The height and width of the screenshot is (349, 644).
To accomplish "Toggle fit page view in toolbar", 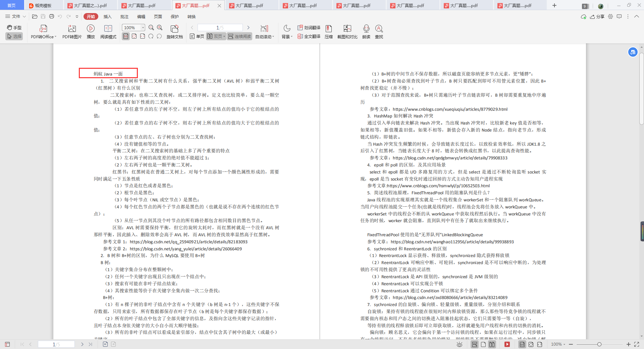I will pyautogui.click(x=134, y=36).
